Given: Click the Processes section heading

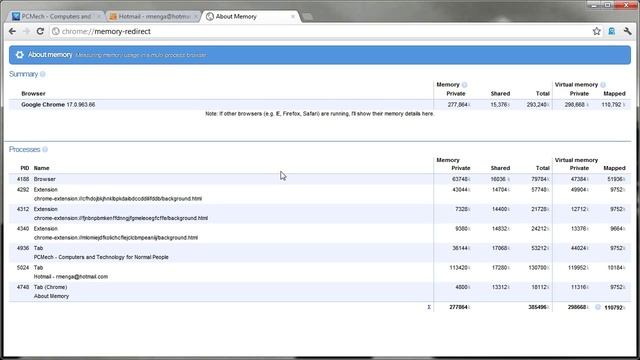Looking at the screenshot, I should click(24, 149).
